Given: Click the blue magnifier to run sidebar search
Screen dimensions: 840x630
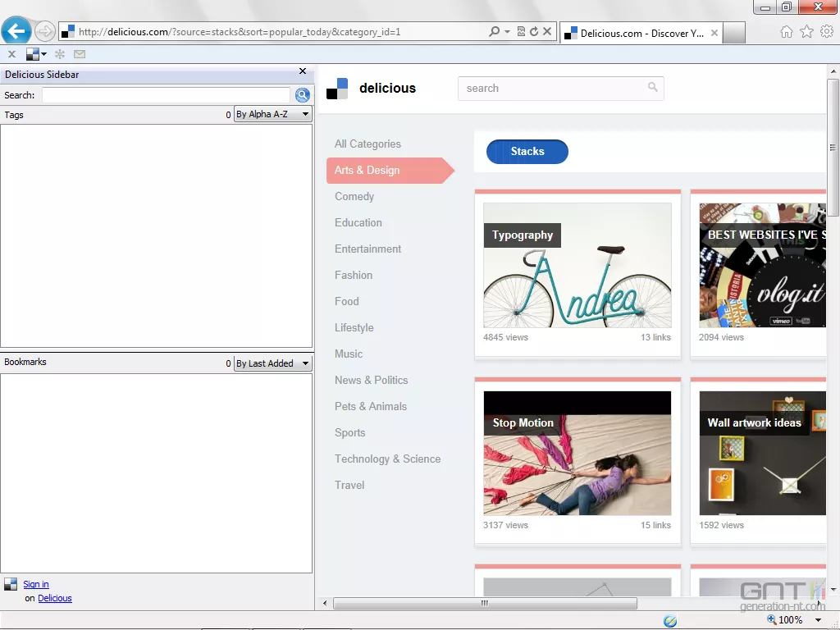Looking at the screenshot, I should pyautogui.click(x=302, y=94).
